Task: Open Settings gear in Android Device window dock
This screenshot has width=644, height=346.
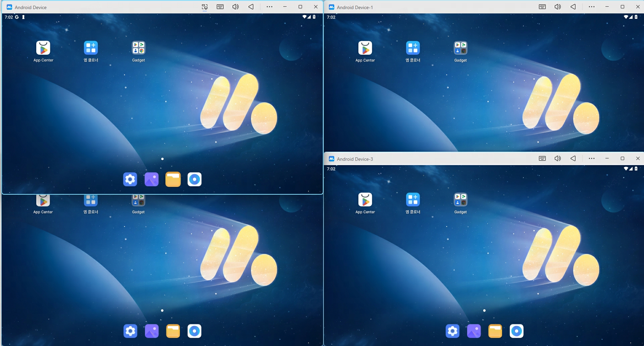Action: click(130, 179)
